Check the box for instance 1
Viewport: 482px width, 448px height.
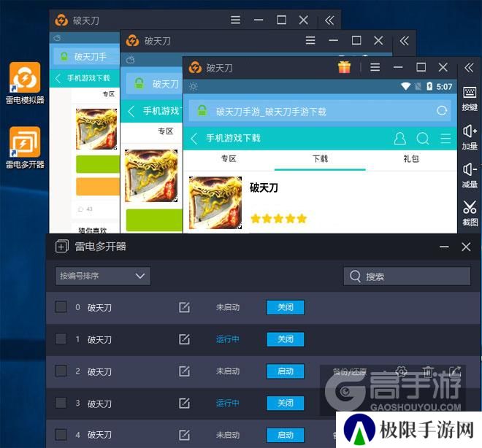tap(61, 339)
